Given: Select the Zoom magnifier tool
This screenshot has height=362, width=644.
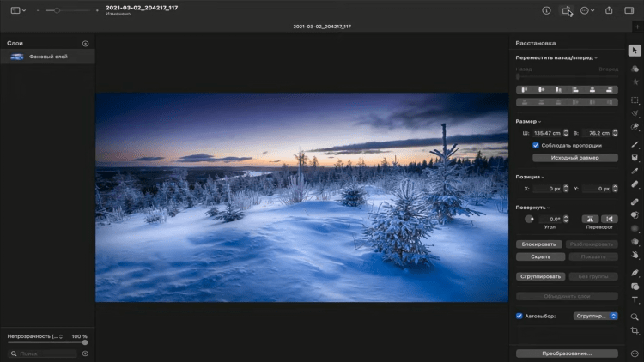Looking at the screenshot, I should click(635, 316).
